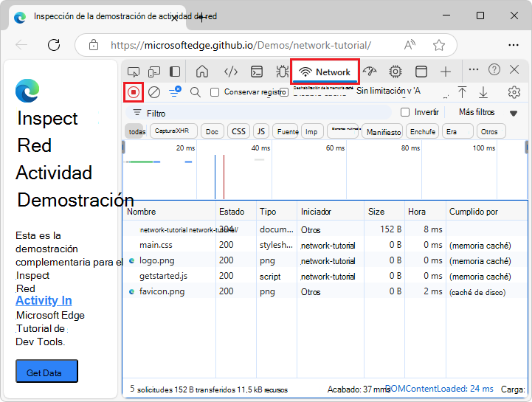This screenshot has height=402, width=532.
Task: Switch to the Network tab
Action: 325,72
